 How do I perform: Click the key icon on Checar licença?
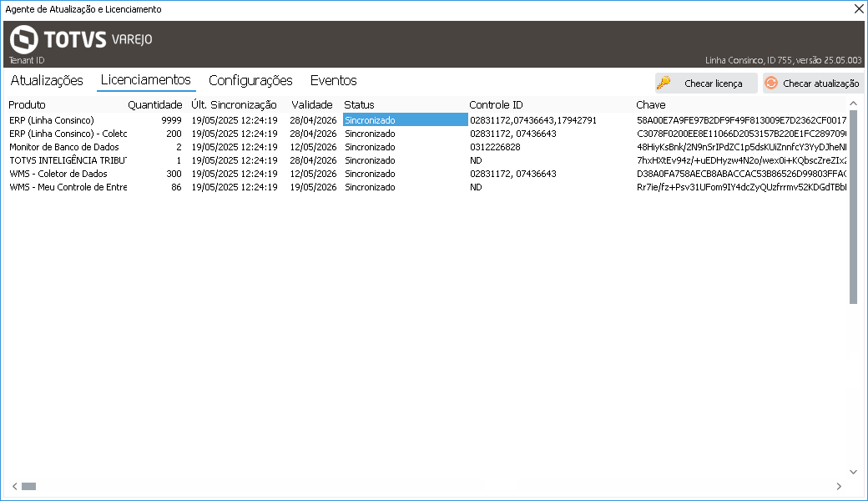coord(664,83)
